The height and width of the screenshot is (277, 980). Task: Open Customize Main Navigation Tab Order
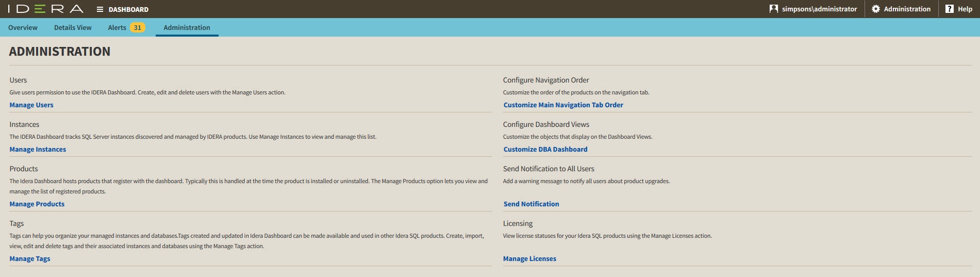(563, 105)
